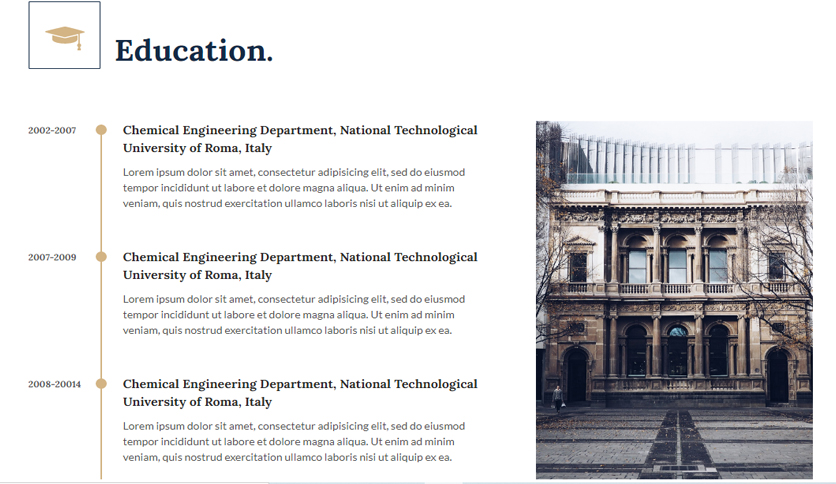Screen dimensions: 836x484
Task: Click the graduation cap icon
Action: pyautogui.click(x=65, y=37)
